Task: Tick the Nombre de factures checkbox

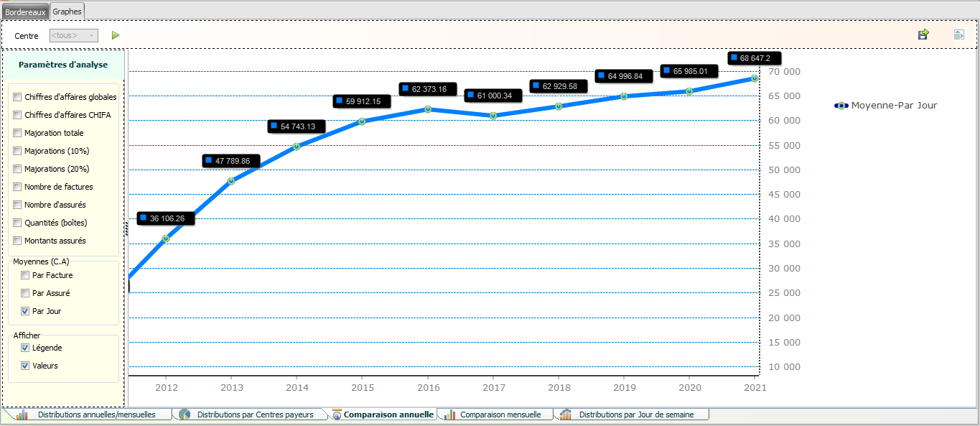Action: click(17, 187)
